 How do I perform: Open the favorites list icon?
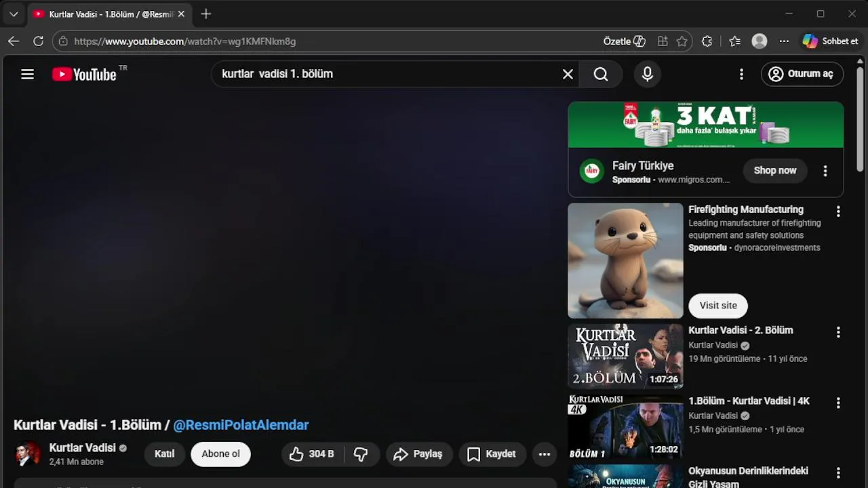click(x=734, y=41)
